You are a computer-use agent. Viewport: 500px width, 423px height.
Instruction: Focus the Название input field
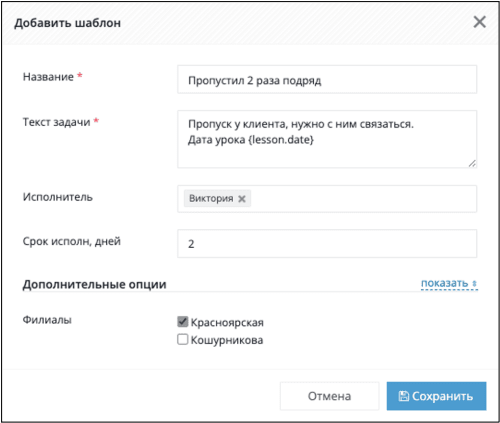coord(327,80)
